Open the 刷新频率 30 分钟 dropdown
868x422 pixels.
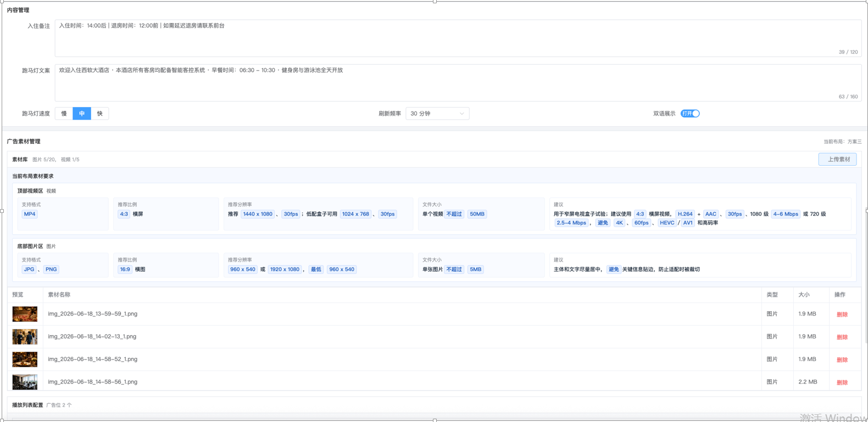coord(437,114)
